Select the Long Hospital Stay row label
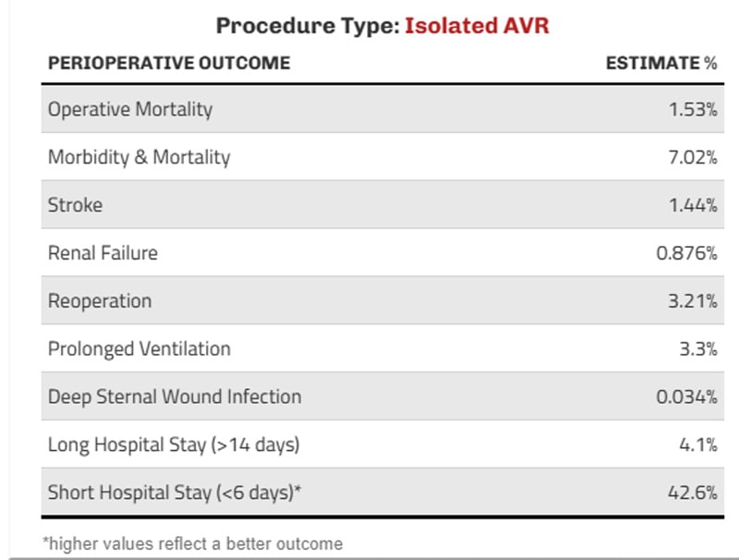This screenshot has width=739, height=560. tap(174, 445)
